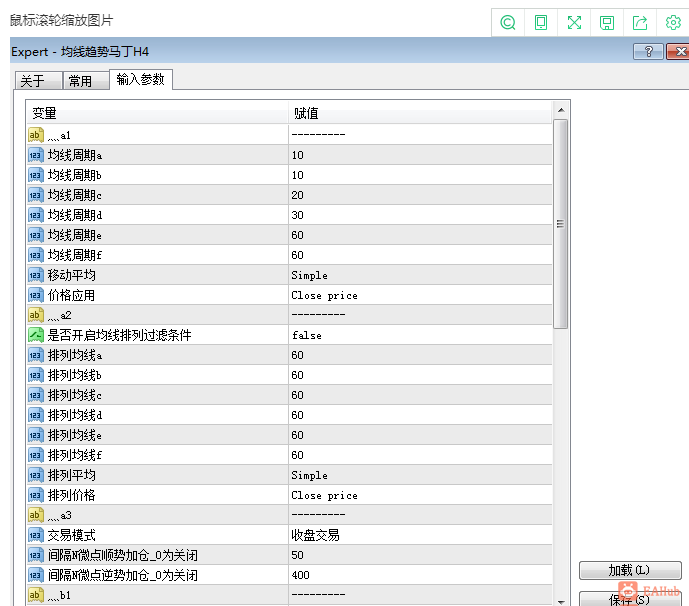Click integer icon beside 均线周期e
This screenshot has width=689, height=606.
pyautogui.click(x=36, y=235)
